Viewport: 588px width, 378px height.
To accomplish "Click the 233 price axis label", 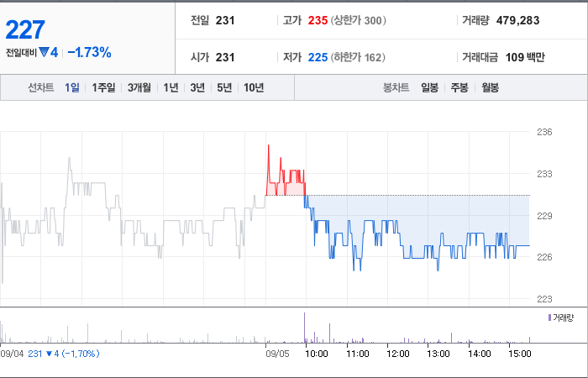I will (x=544, y=174).
